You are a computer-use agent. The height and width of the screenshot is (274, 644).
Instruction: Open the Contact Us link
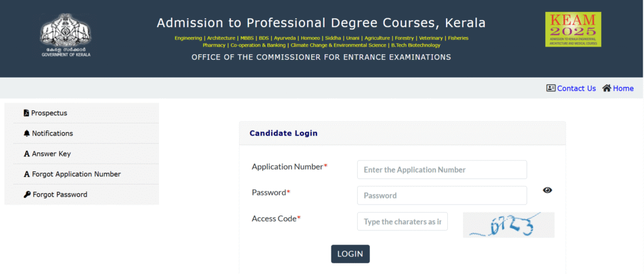[576, 88]
